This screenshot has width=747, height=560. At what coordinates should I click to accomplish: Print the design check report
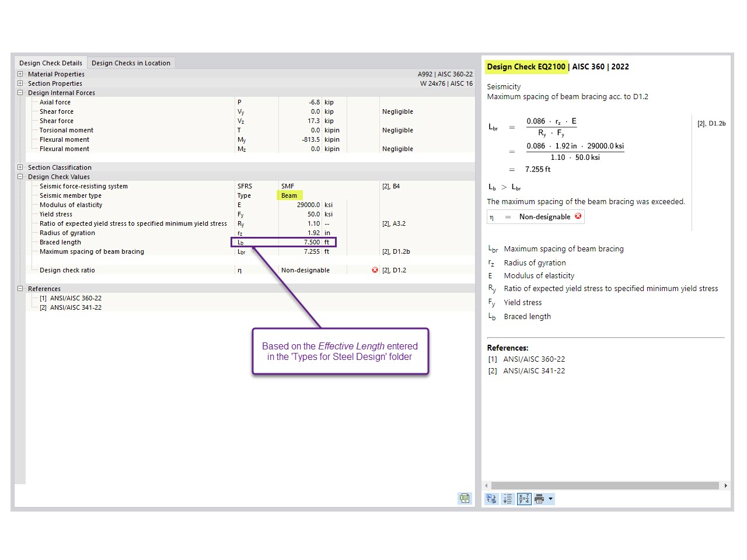point(540,498)
